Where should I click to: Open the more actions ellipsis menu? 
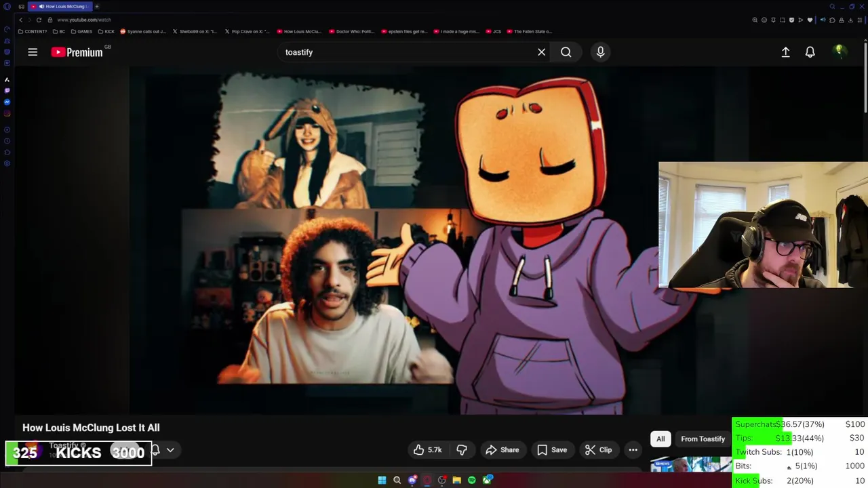pos(633,450)
